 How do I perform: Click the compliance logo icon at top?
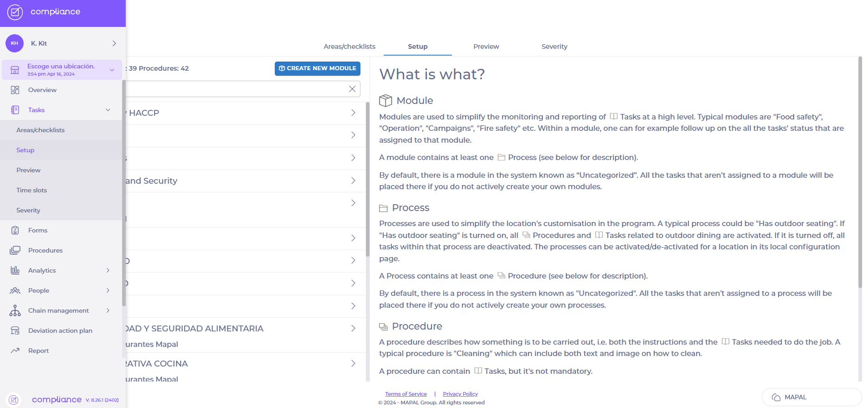point(15,12)
